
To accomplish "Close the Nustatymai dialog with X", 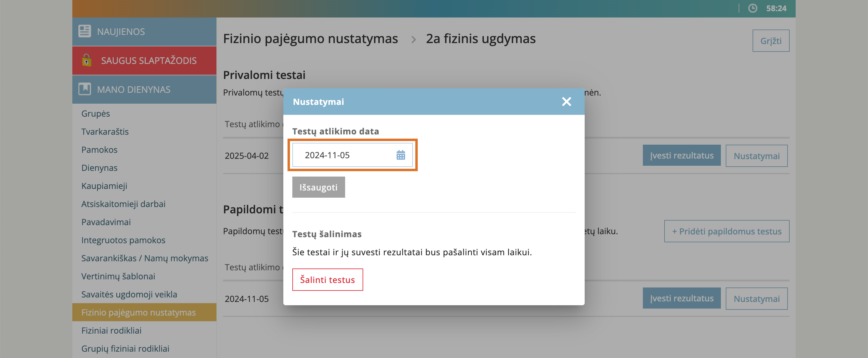I will 566,102.
